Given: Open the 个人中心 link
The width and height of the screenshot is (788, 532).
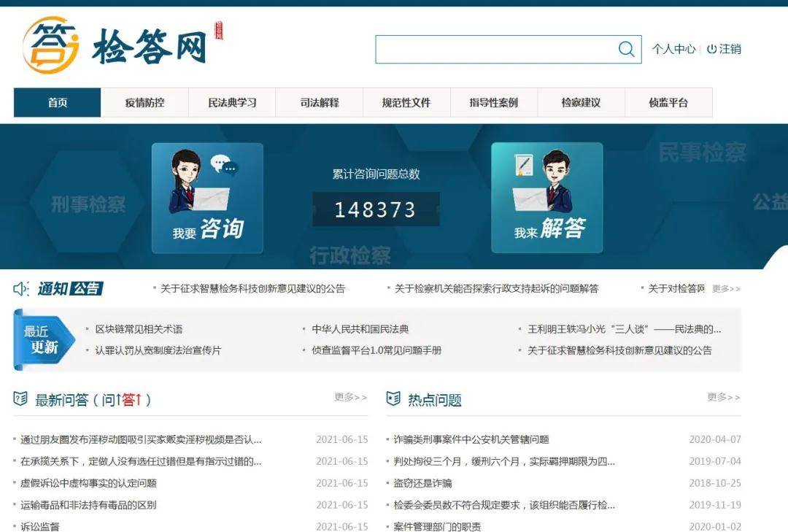Looking at the screenshot, I should coord(673,49).
